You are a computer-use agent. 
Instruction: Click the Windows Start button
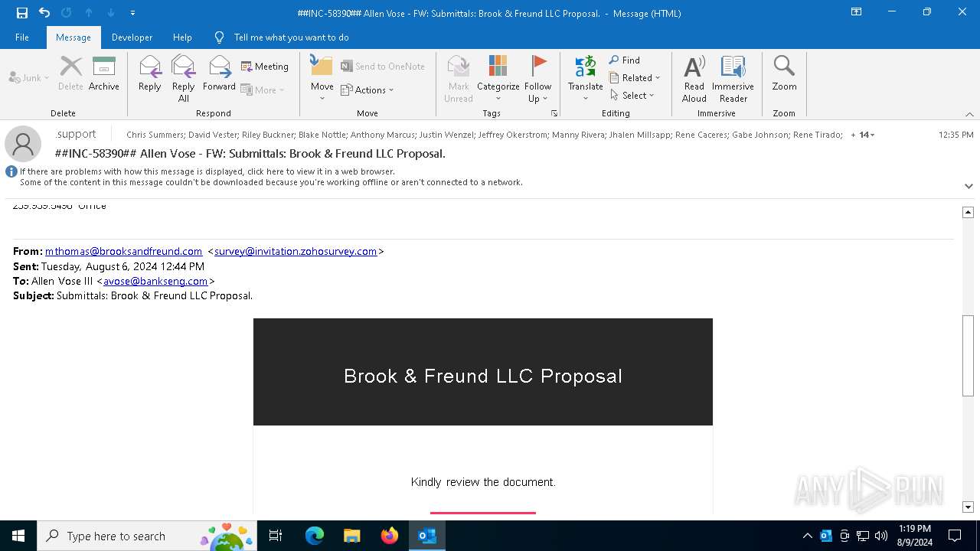[x=18, y=536]
